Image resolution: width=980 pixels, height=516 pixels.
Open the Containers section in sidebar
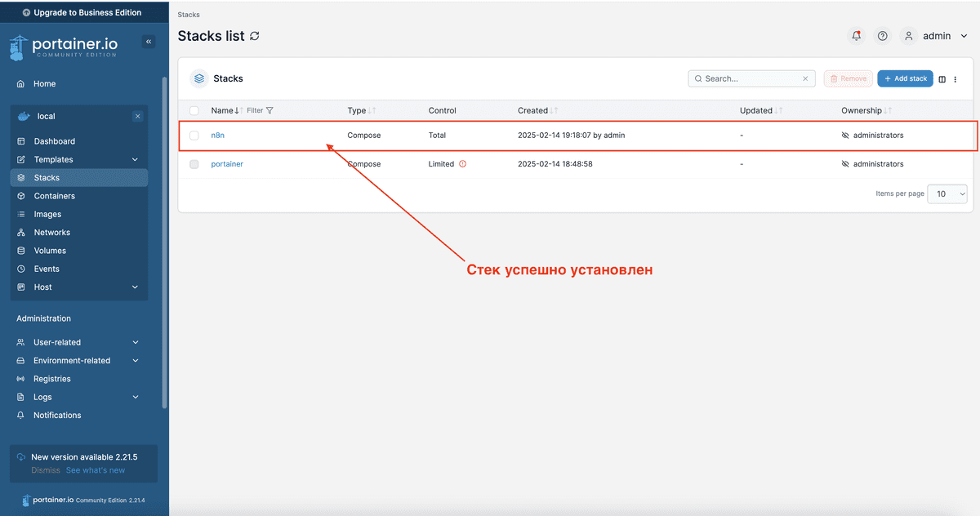click(52, 195)
